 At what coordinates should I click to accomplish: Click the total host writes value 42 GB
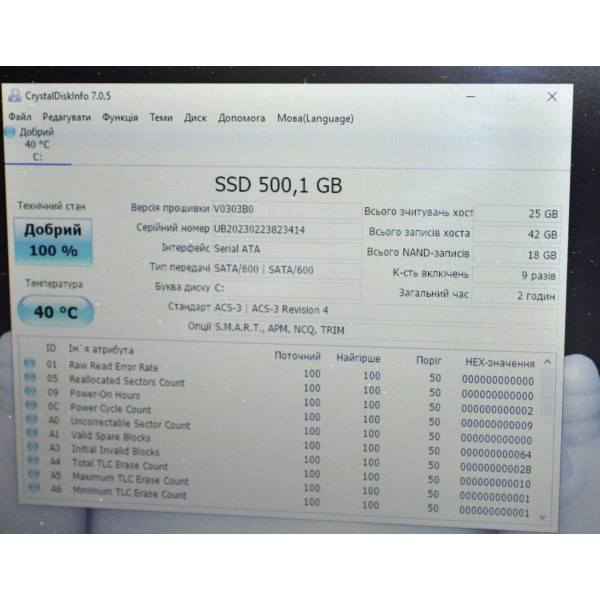[x=517, y=234]
